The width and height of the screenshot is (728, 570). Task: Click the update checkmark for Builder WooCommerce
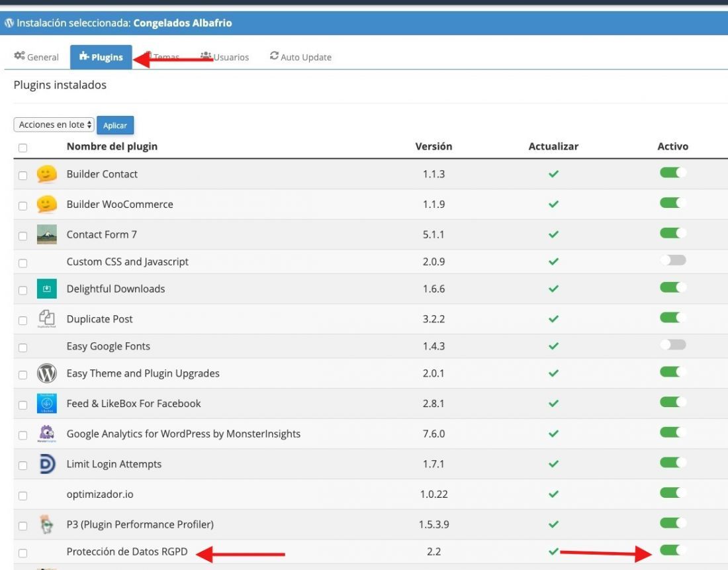pos(553,204)
